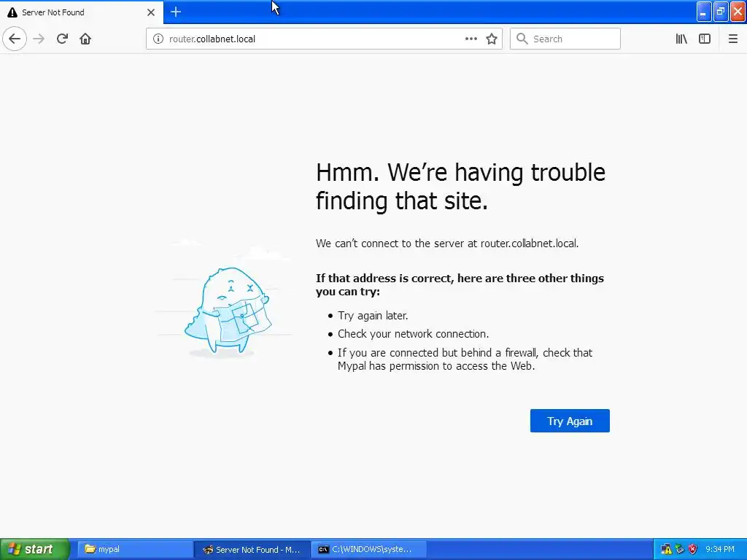Switch to Server Not Found taskbar button
This screenshot has width=747, height=560.
click(x=252, y=549)
